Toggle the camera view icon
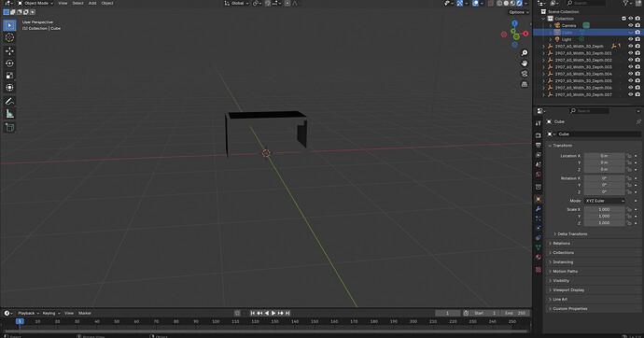The height and width of the screenshot is (338, 644). (x=525, y=74)
